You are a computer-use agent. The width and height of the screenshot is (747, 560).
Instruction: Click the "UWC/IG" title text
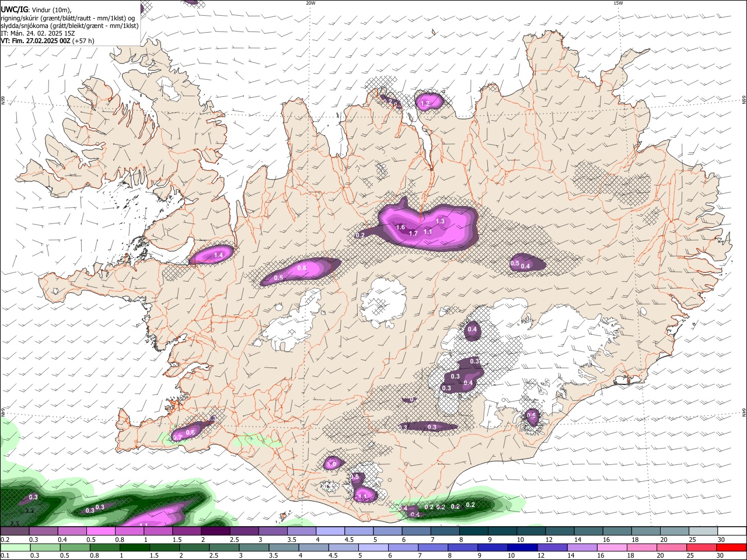(x=13, y=9)
